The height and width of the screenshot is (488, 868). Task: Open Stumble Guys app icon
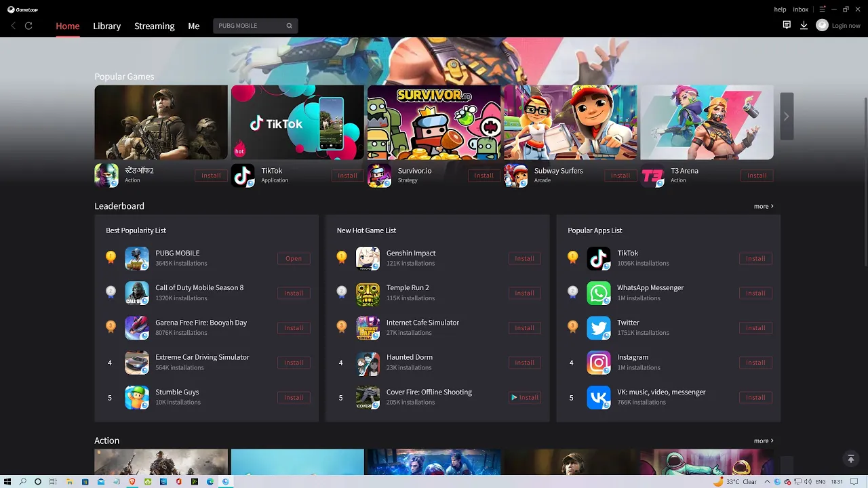click(137, 397)
